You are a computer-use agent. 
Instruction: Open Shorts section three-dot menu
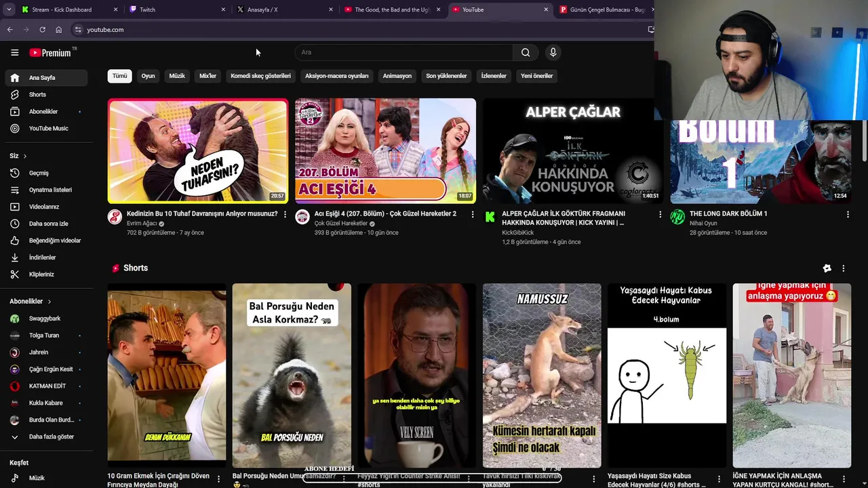click(843, 268)
